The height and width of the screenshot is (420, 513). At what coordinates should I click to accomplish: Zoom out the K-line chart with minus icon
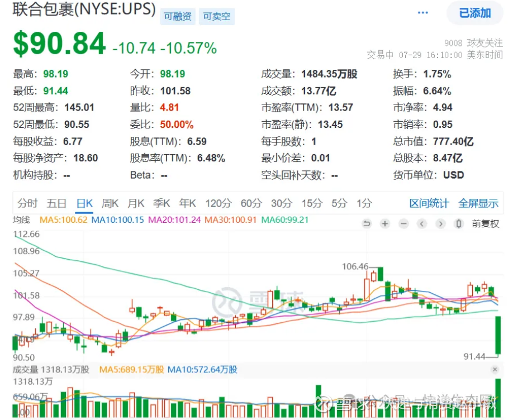click(403, 224)
